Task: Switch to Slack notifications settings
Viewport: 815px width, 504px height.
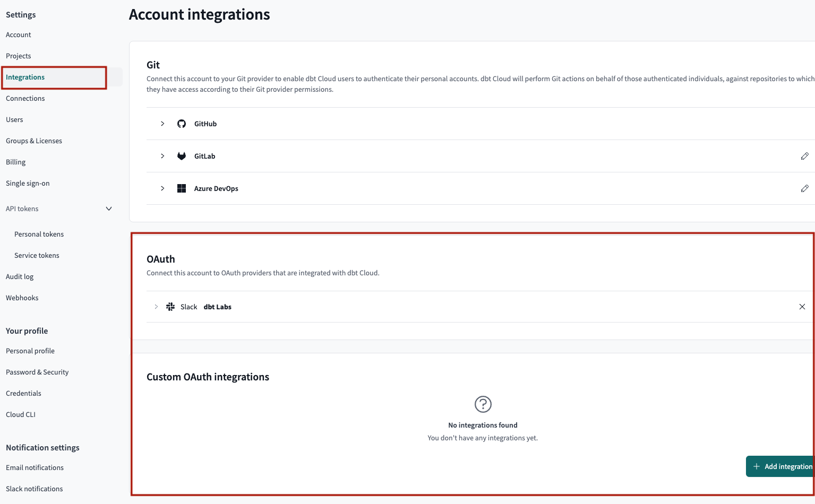Action: click(x=34, y=488)
